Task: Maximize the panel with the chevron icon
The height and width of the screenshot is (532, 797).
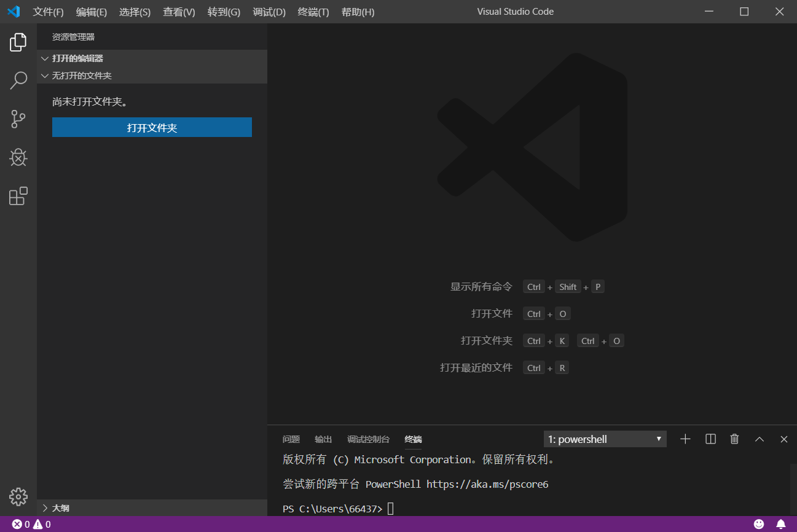Action: click(759, 439)
